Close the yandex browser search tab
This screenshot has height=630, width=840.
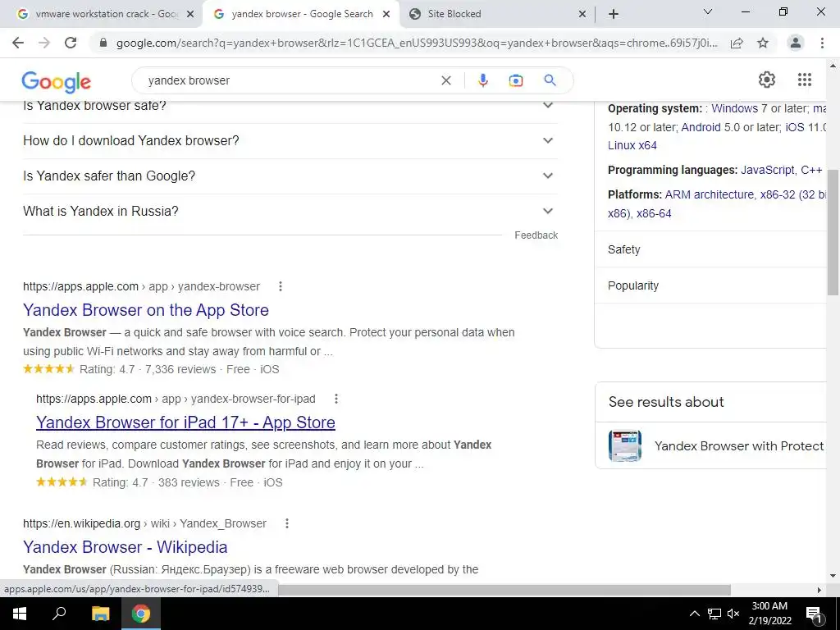(x=386, y=15)
